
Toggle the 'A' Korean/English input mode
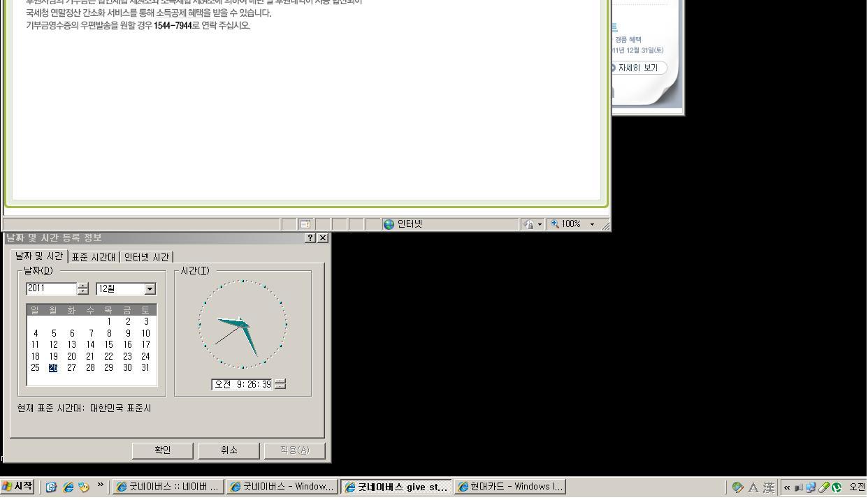pos(753,487)
